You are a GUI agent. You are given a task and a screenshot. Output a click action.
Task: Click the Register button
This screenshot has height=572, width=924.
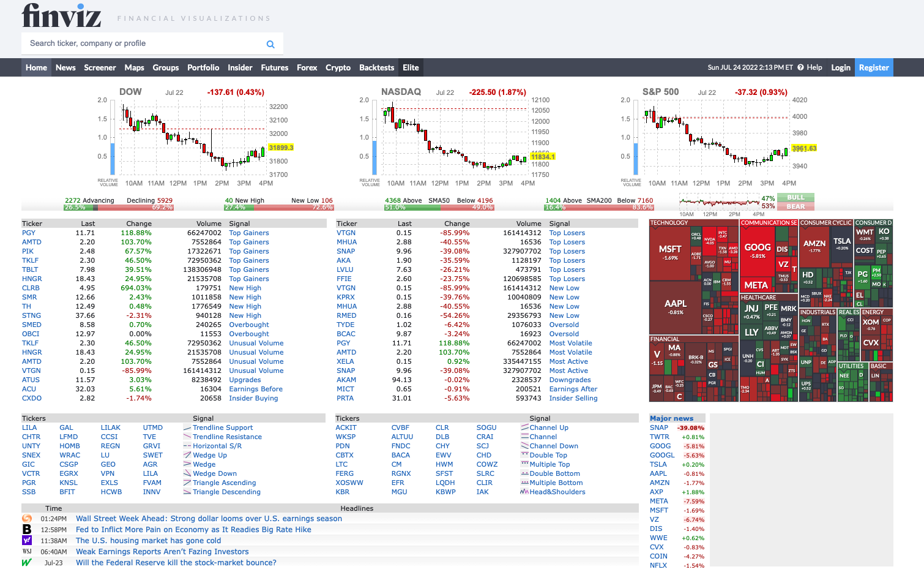[874, 67]
